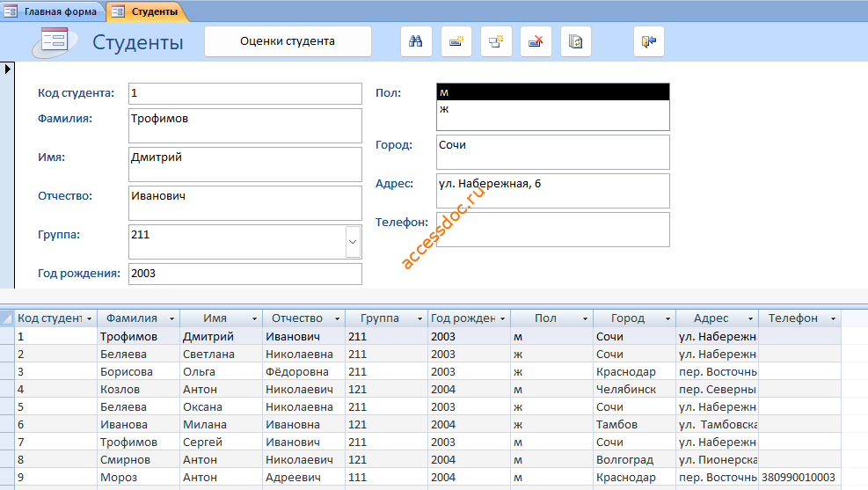Open Отчество column filter dropdown
Viewport: 868px width, 490px height.
337,319
